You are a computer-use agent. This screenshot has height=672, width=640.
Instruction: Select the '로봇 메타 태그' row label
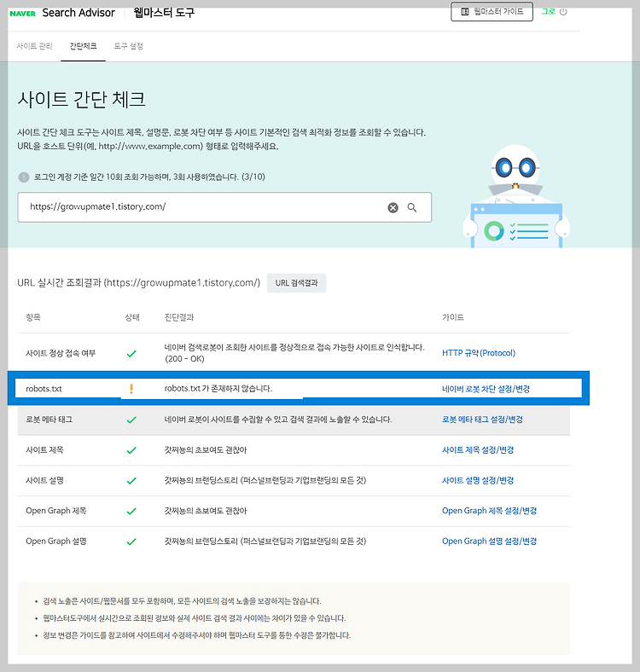[49, 419]
